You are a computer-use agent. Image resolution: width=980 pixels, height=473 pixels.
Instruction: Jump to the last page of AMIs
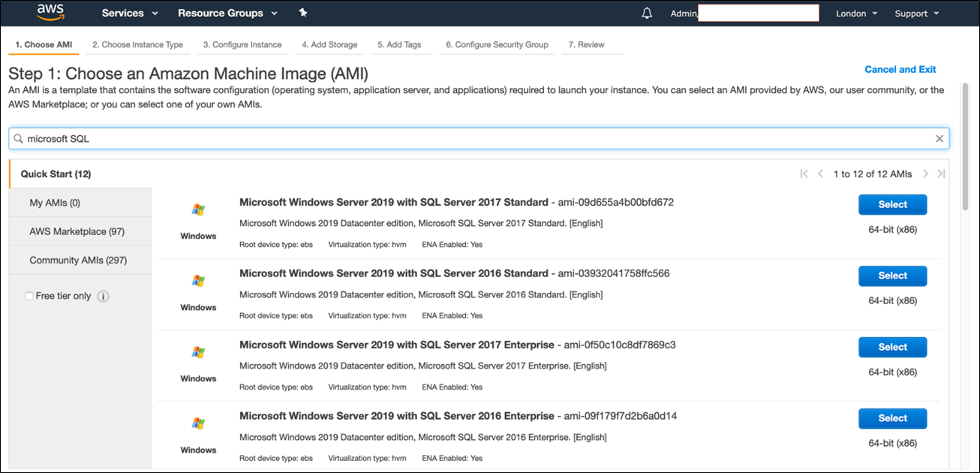[942, 173]
